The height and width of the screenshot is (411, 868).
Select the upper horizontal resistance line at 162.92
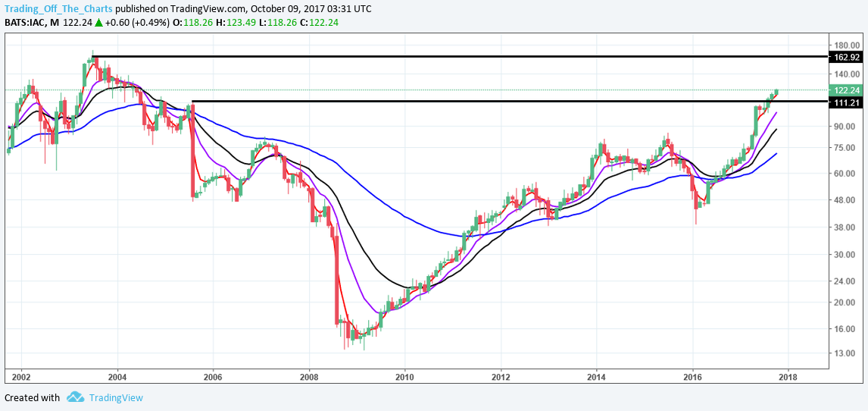pyautogui.click(x=460, y=57)
